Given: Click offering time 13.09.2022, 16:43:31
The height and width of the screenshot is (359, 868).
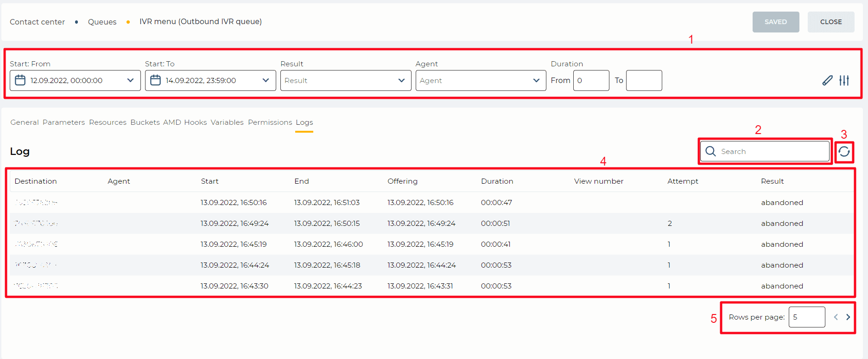Looking at the screenshot, I should coord(420,286).
